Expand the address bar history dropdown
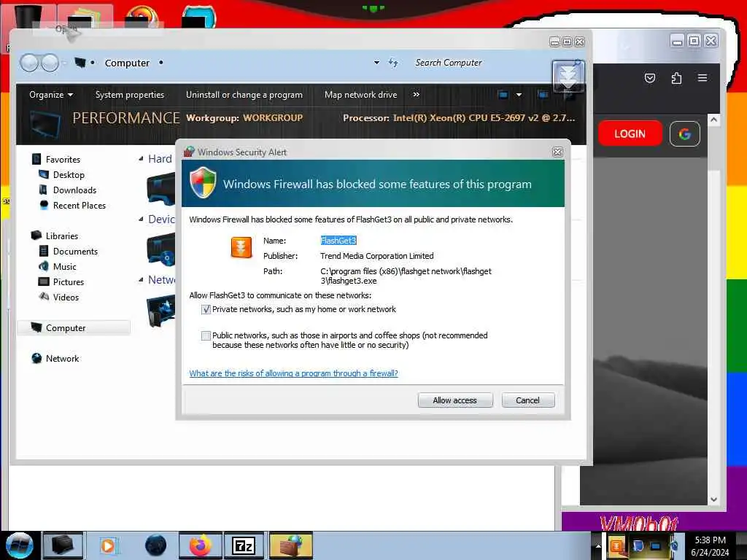The image size is (747, 560). (377, 63)
